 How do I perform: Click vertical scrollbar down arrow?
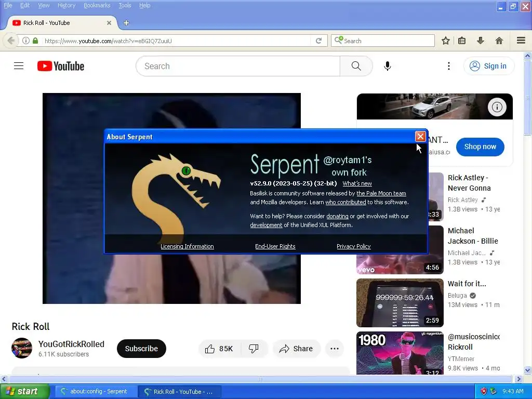click(x=527, y=370)
